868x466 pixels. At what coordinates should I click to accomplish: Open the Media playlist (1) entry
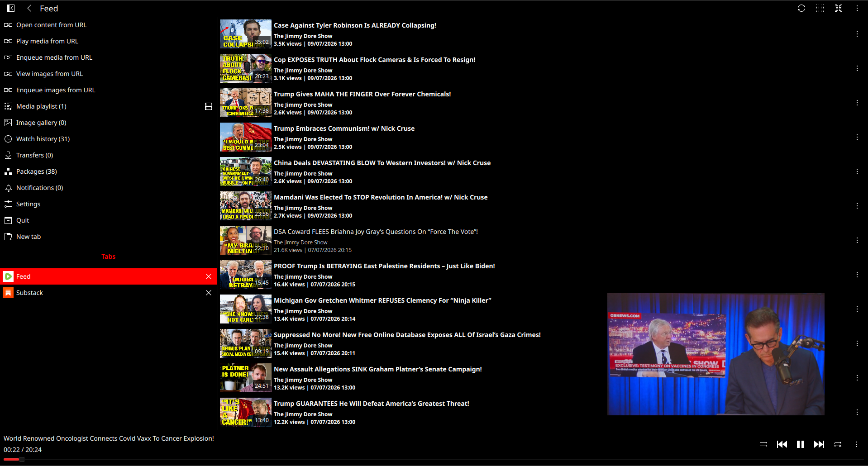pyautogui.click(x=109, y=106)
